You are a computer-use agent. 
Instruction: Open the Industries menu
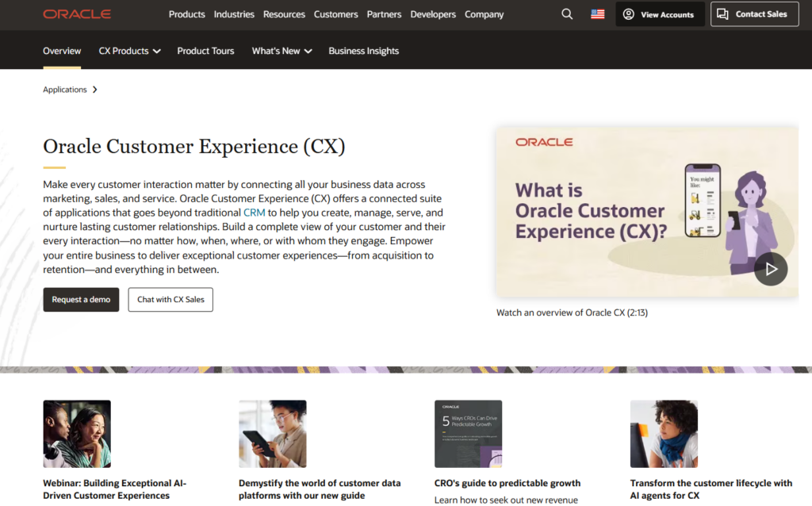point(234,14)
